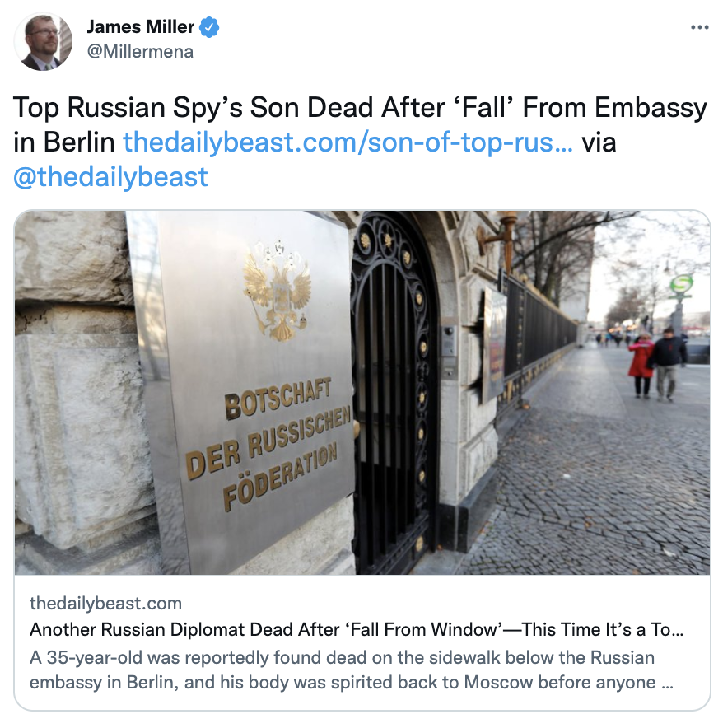Click the pedestrian in the red coat

click(x=641, y=365)
